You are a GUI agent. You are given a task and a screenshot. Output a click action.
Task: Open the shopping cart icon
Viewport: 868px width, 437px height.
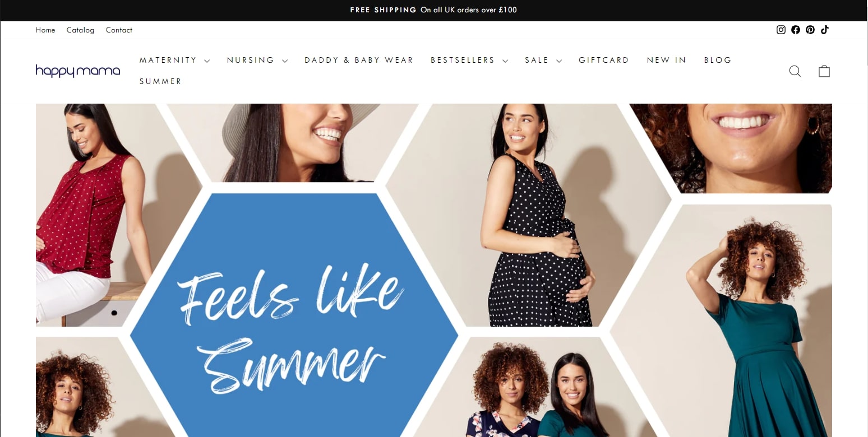824,71
